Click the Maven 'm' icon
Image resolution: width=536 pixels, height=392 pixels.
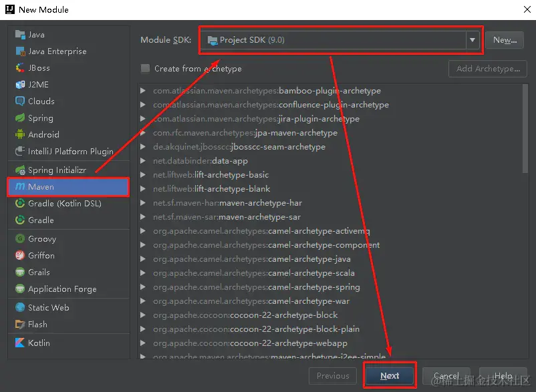click(x=20, y=186)
